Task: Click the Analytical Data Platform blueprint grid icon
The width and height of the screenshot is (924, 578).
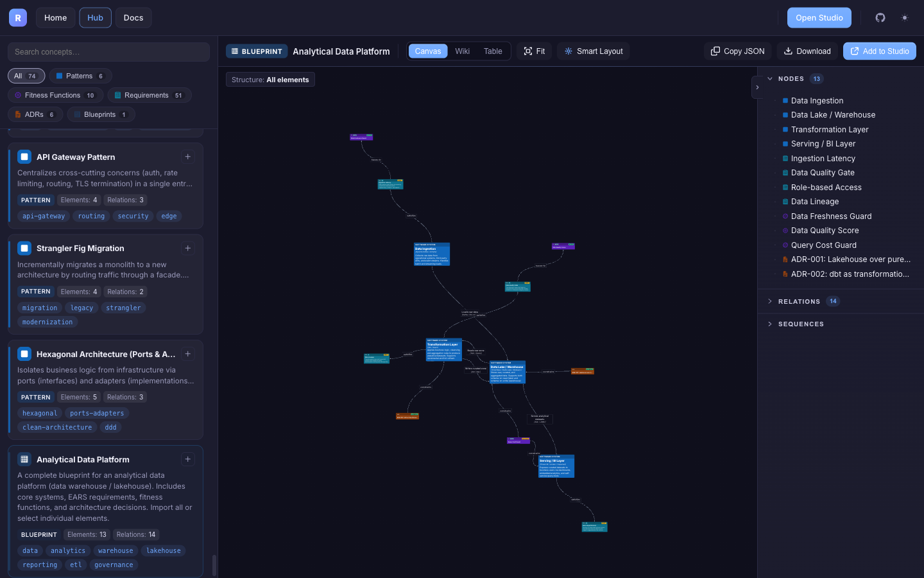Action: [x=24, y=459]
